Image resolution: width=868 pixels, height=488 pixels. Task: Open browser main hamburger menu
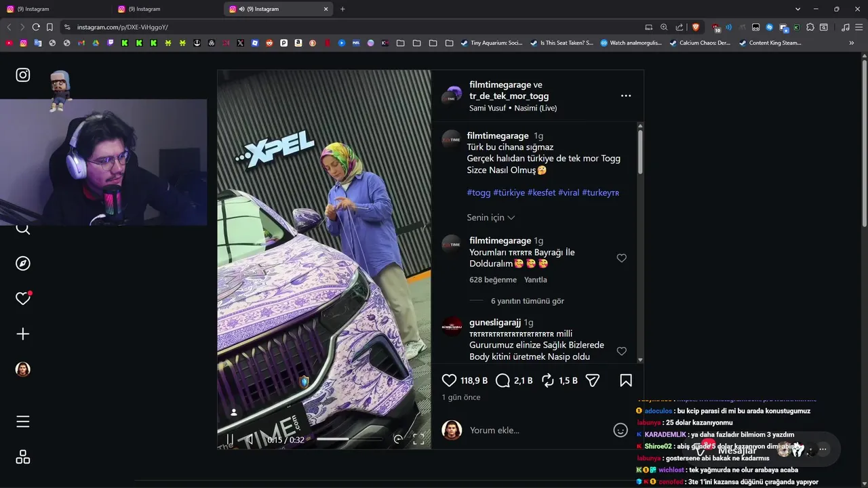[x=859, y=27]
